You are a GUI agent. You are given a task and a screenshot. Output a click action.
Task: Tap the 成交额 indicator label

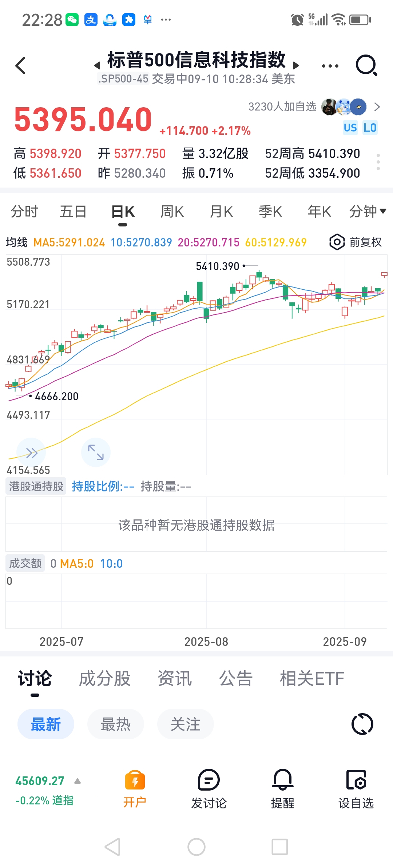coord(25,563)
